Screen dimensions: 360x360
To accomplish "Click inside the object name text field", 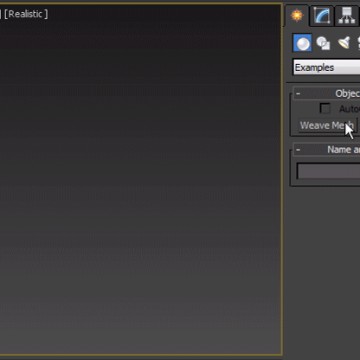I will [x=328, y=171].
